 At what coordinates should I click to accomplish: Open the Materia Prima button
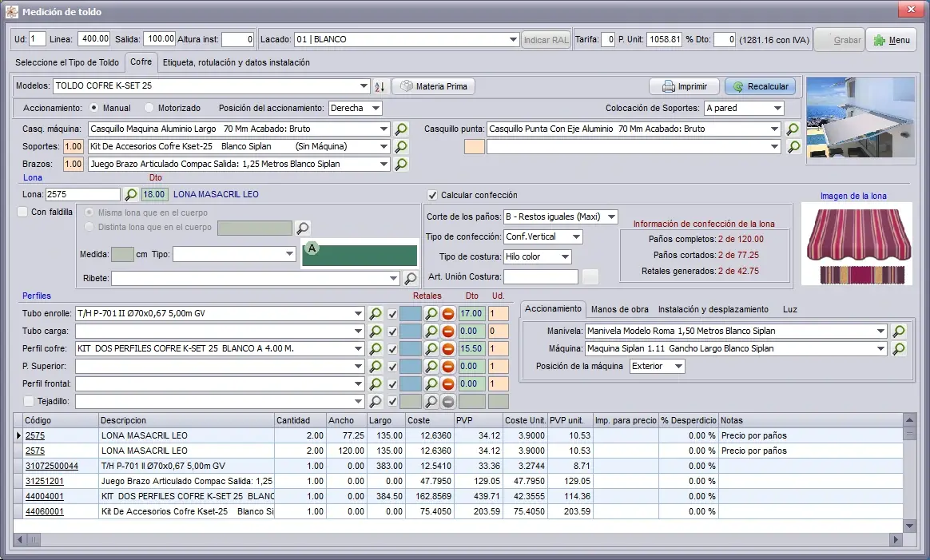434,86
